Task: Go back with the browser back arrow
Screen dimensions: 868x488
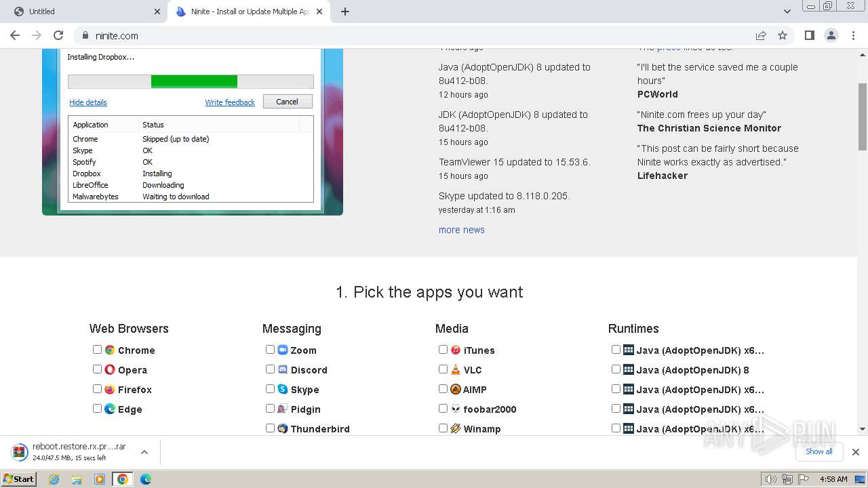Action: (15, 35)
